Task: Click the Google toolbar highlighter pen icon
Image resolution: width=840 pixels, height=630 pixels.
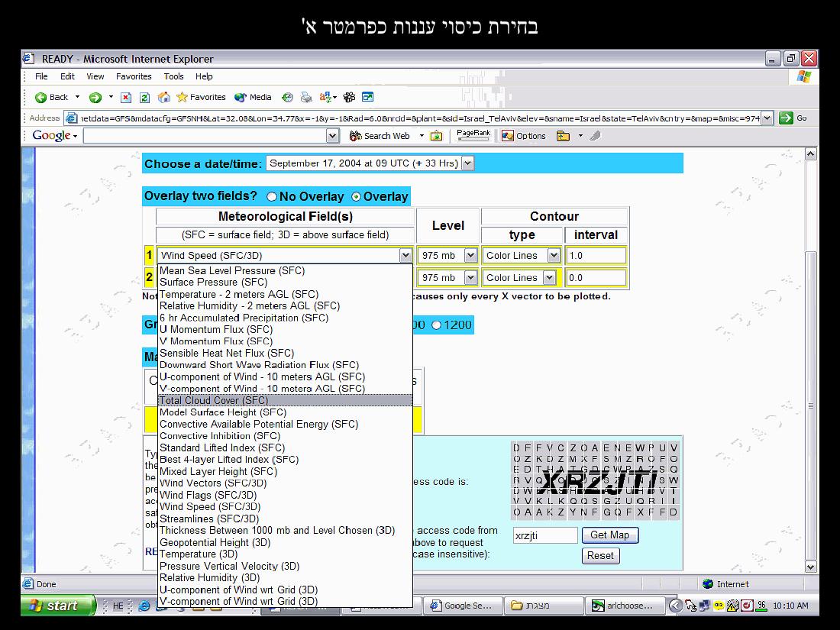Action: click(x=595, y=136)
